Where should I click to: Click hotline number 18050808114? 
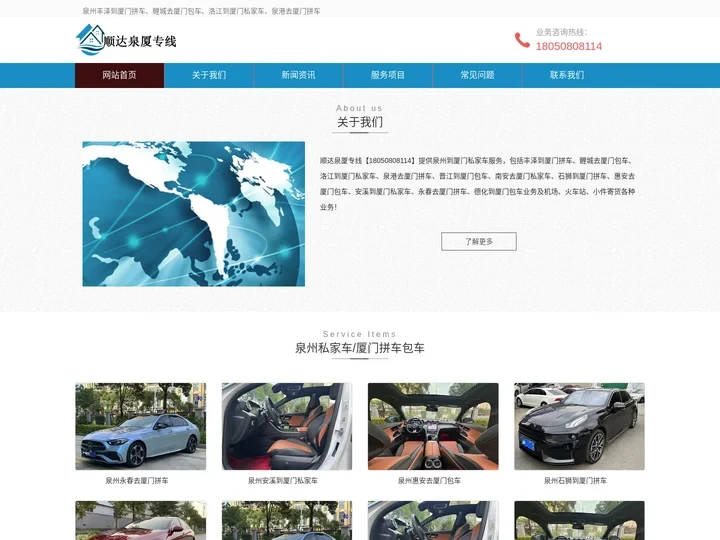tap(568, 46)
